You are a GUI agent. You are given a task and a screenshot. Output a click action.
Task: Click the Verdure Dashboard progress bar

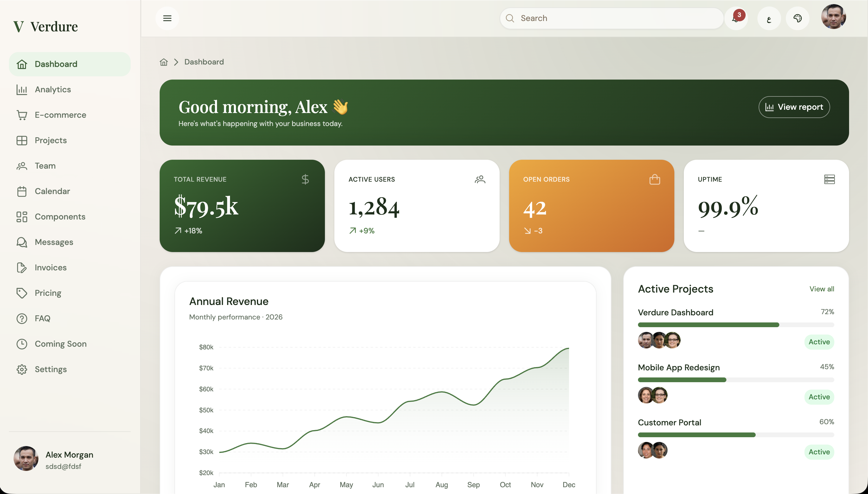[736, 325]
